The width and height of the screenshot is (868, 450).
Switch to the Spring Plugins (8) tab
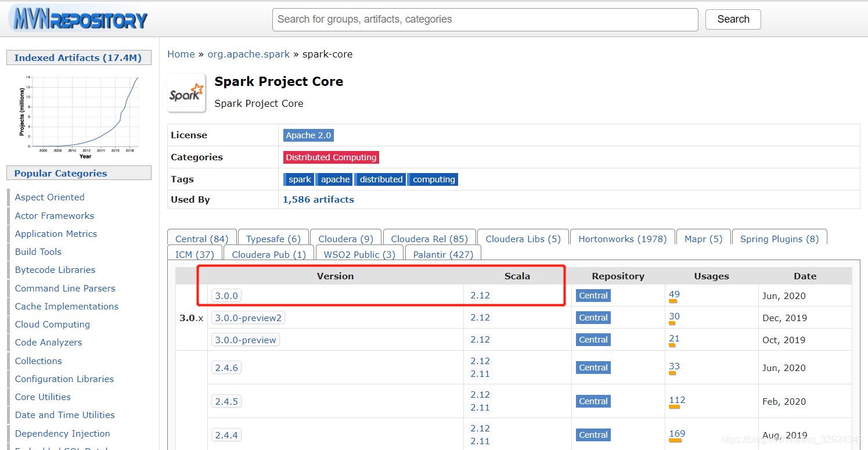(779, 239)
